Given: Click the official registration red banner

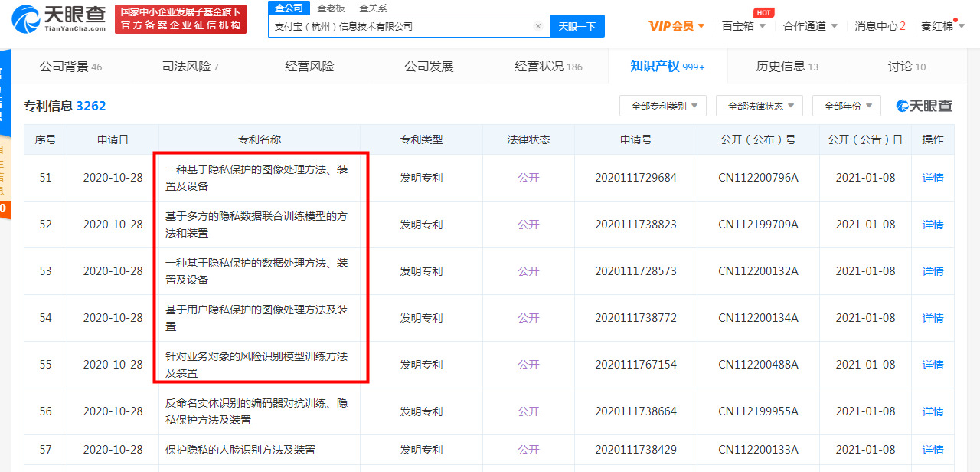Looking at the screenshot, I should (181, 19).
